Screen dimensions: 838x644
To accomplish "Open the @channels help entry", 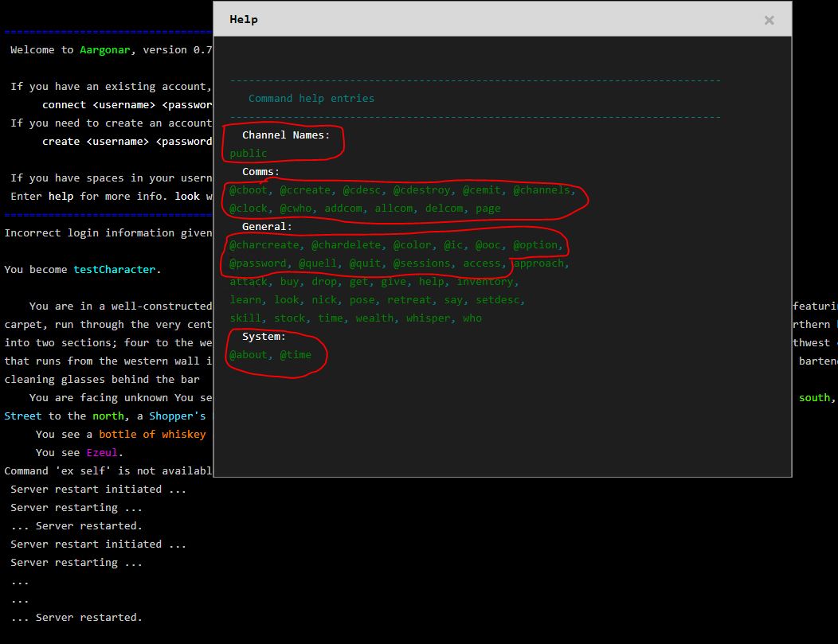I will (x=542, y=190).
